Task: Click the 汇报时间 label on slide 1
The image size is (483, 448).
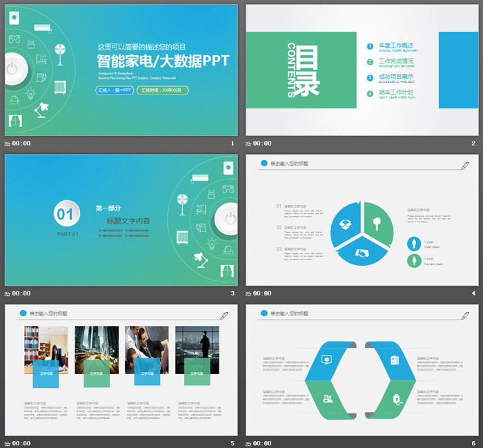Action: point(163,90)
